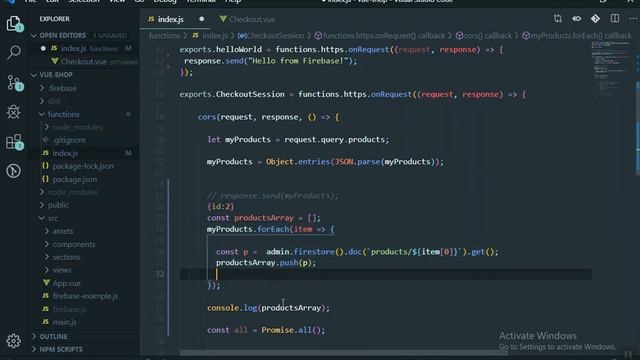Open the Manage gear settings icon
Screen dimensions: 640x360
tap(14, 340)
